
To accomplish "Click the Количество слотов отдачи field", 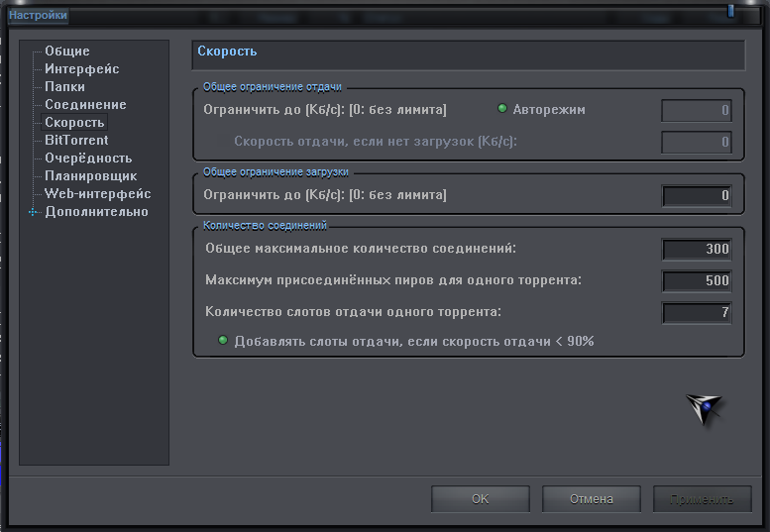I will pos(697,313).
